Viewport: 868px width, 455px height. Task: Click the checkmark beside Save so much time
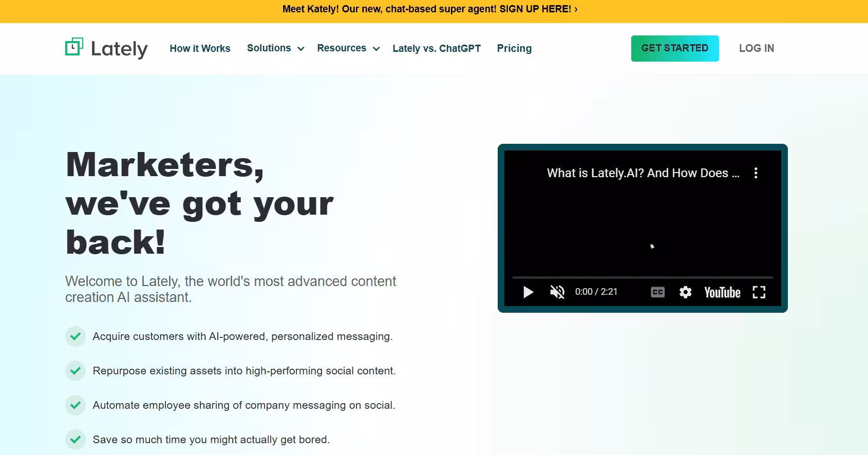click(76, 440)
